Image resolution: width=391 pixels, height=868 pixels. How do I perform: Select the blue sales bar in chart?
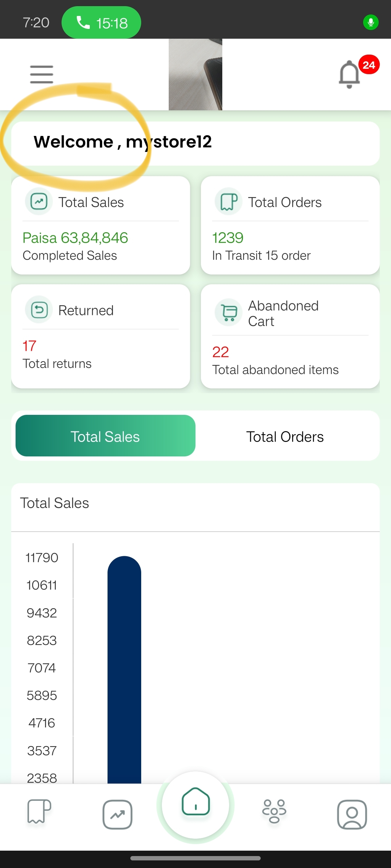pyautogui.click(x=124, y=670)
